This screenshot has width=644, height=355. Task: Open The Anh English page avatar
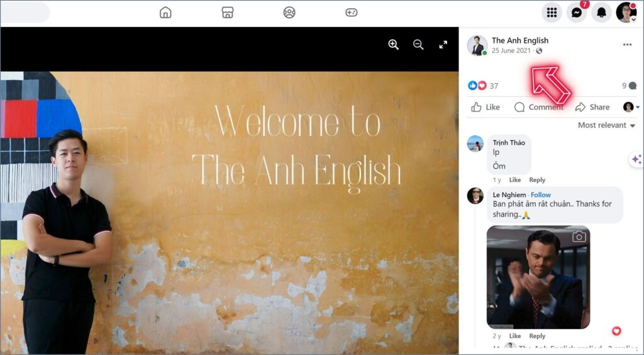477,45
